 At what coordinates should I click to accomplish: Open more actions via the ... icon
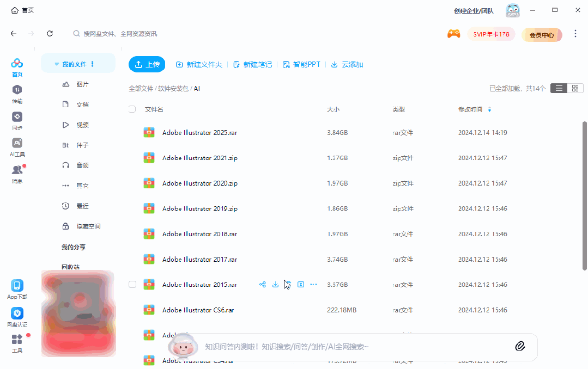313,284
